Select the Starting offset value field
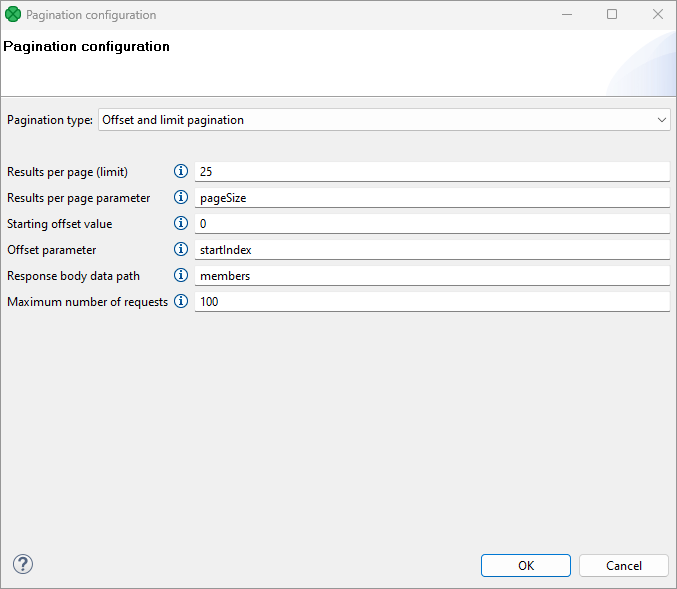This screenshot has height=589, width=677. (431, 224)
